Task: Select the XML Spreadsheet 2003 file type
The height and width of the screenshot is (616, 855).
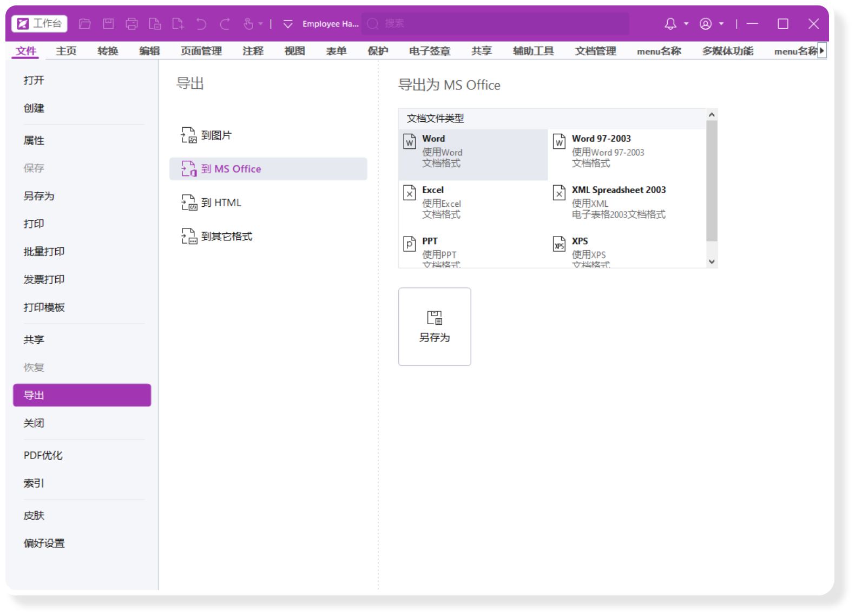Action: tap(627, 206)
